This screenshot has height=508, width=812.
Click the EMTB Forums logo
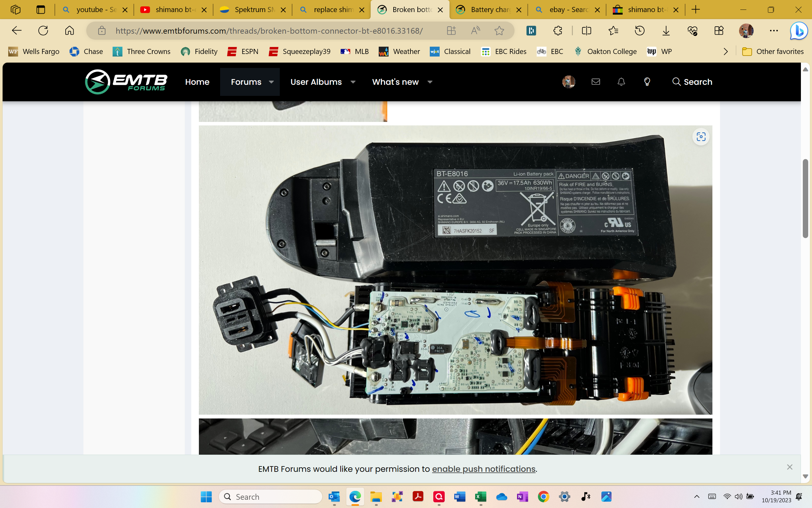click(x=126, y=82)
